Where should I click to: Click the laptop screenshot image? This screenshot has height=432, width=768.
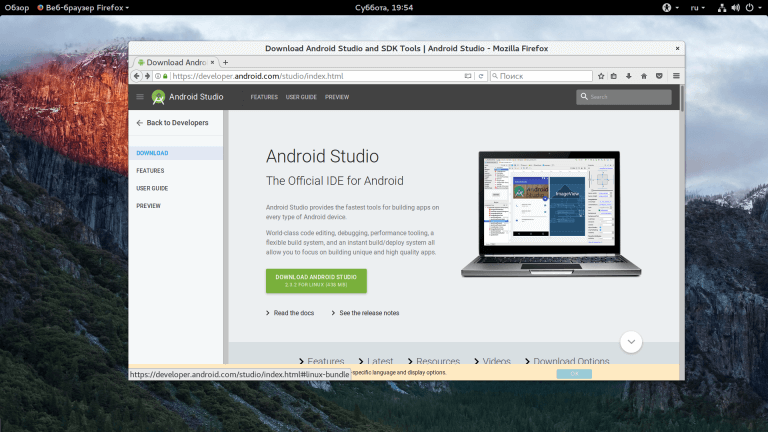[x=551, y=214]
